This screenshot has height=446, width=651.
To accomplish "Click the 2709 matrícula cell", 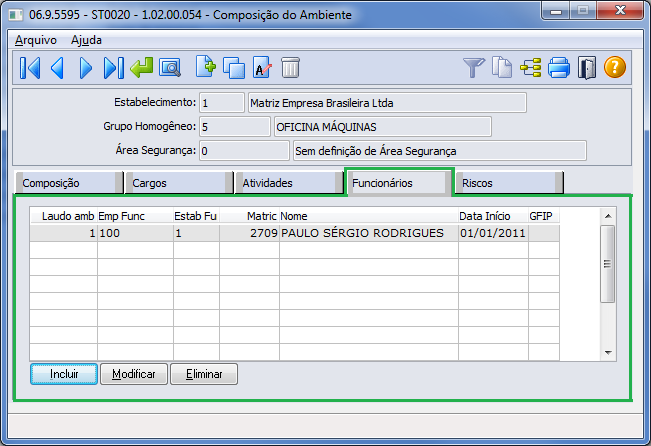I will [249, 233].
